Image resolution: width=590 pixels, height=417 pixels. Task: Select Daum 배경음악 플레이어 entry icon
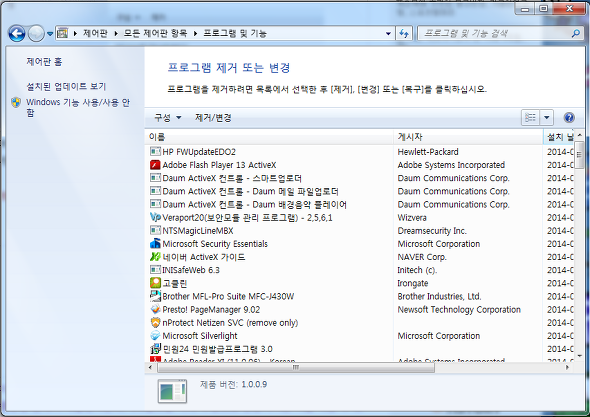point(155,204)
